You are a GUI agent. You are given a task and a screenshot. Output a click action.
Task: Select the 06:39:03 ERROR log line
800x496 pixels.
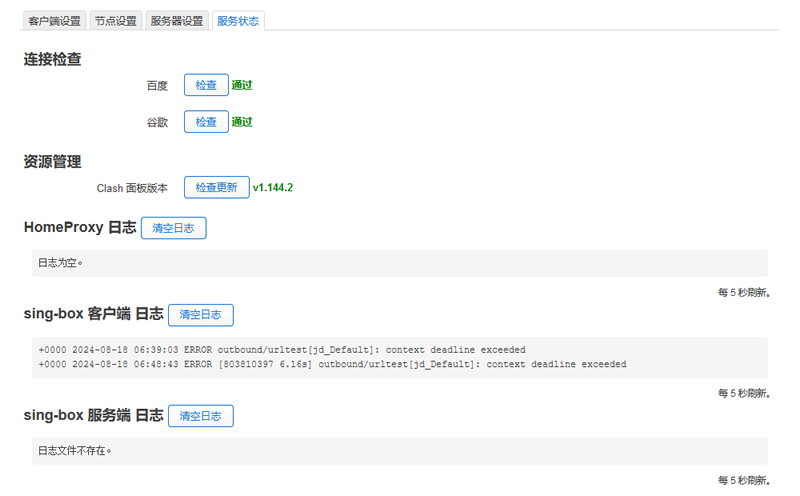coord(282,350)
